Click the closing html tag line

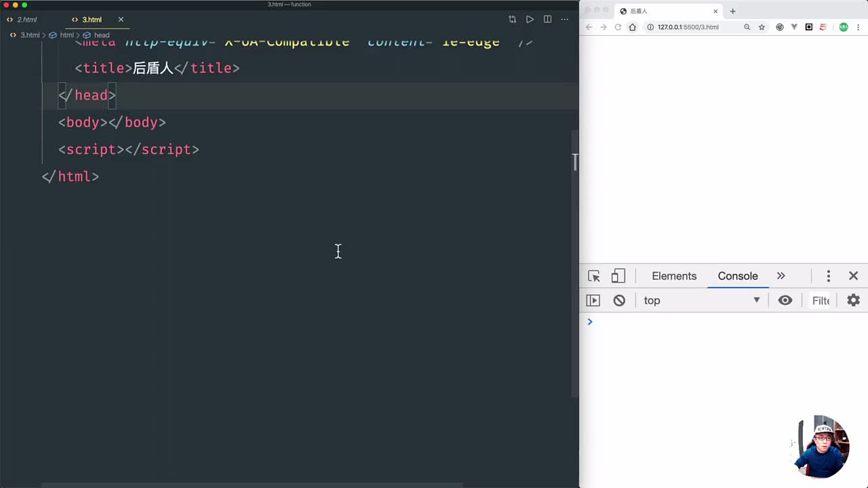[x=71, y=176]
